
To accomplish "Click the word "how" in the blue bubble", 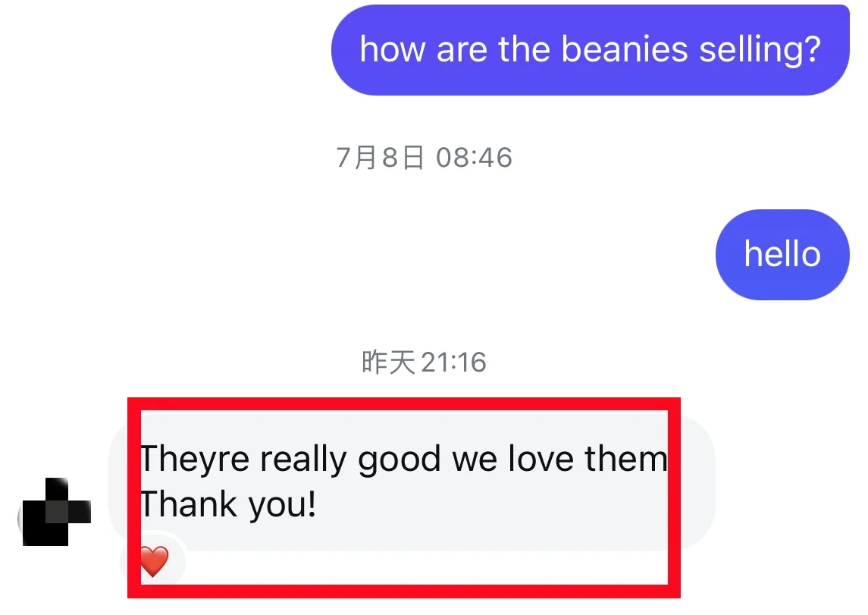I will (393, 49).
